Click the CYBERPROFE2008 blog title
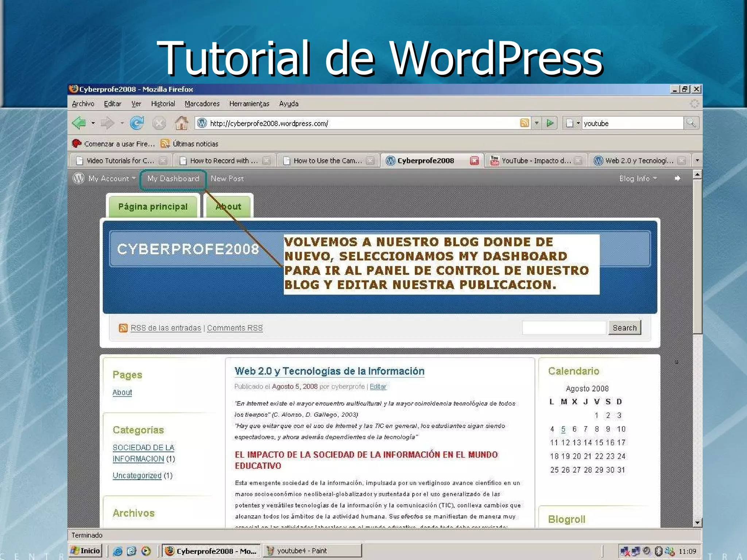 click(188, 249)
